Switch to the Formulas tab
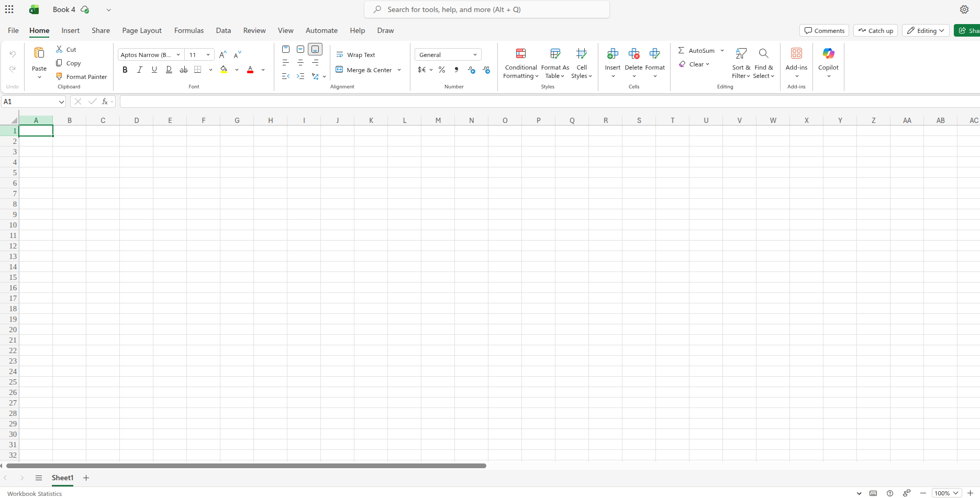Image resolution: width=980 pixels, height=498 pixels. [189, 31]
